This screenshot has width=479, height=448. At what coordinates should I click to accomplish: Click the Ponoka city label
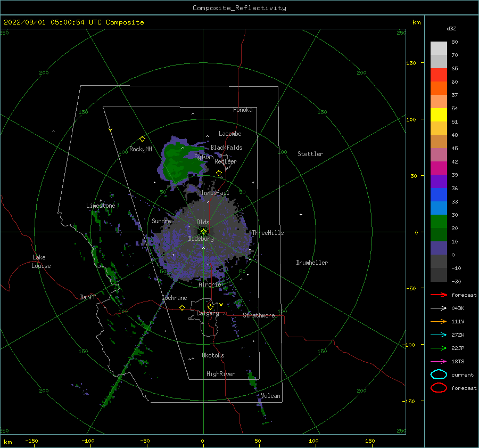243,110
